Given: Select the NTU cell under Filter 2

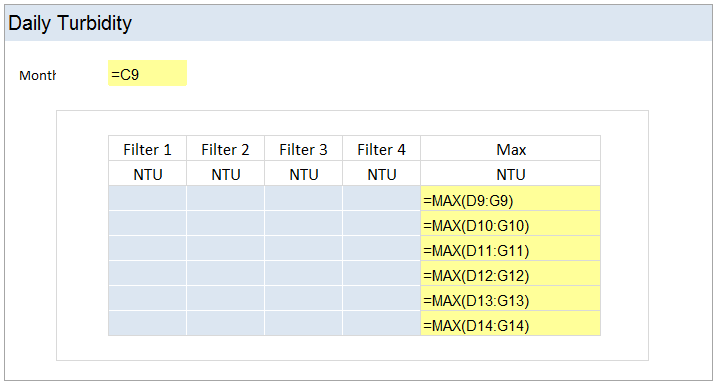Looking at the screenshot, I should tap(225, 173).
